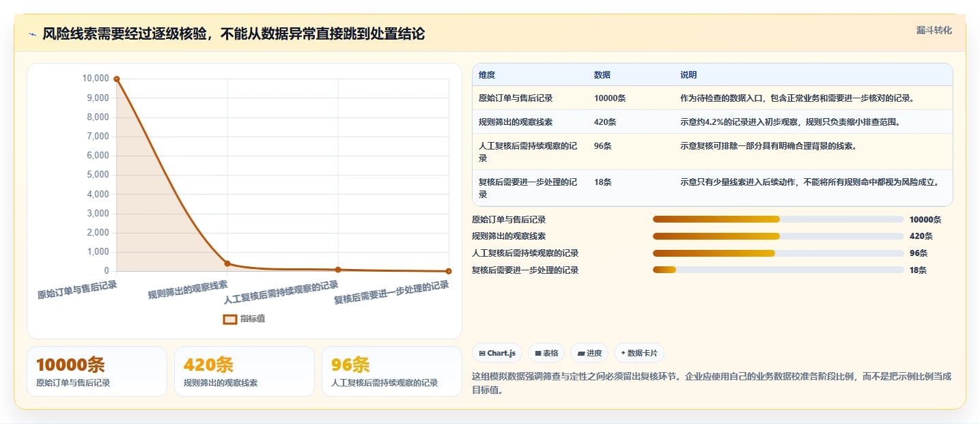Click the 数据 column header
980x424 pixels.
602,75
